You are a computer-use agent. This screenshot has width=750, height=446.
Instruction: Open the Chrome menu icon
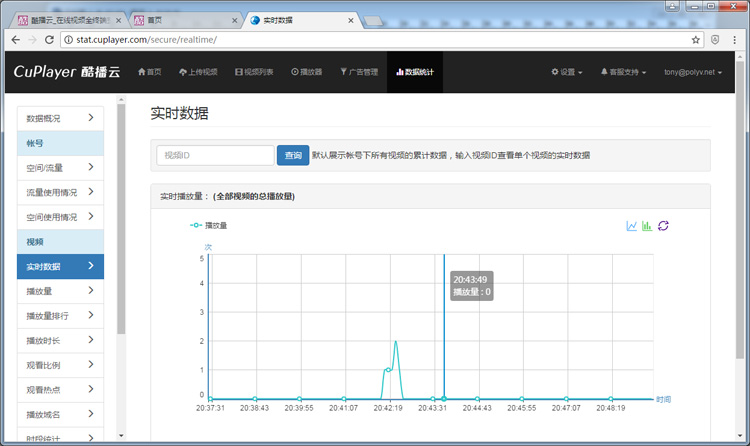pos(736,40)
